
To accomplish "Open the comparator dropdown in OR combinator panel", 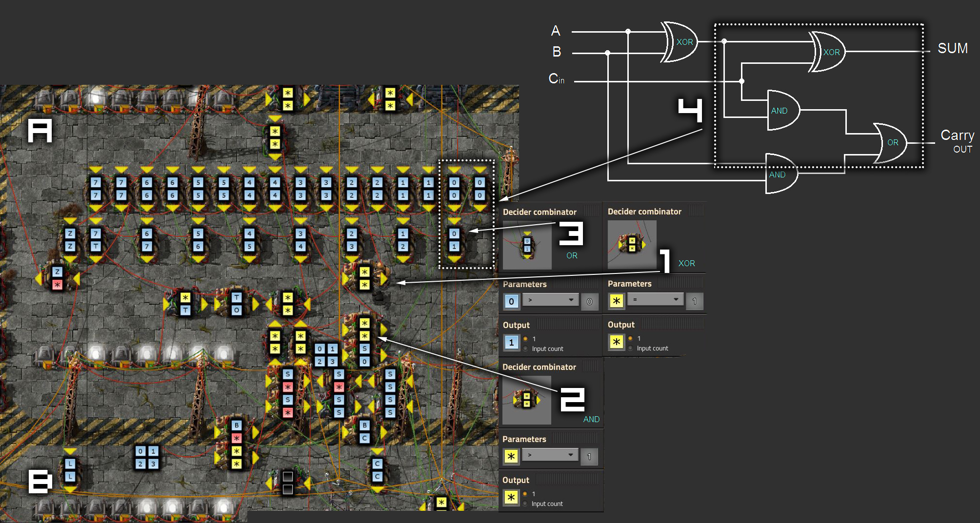I will [x=550, y=300].
